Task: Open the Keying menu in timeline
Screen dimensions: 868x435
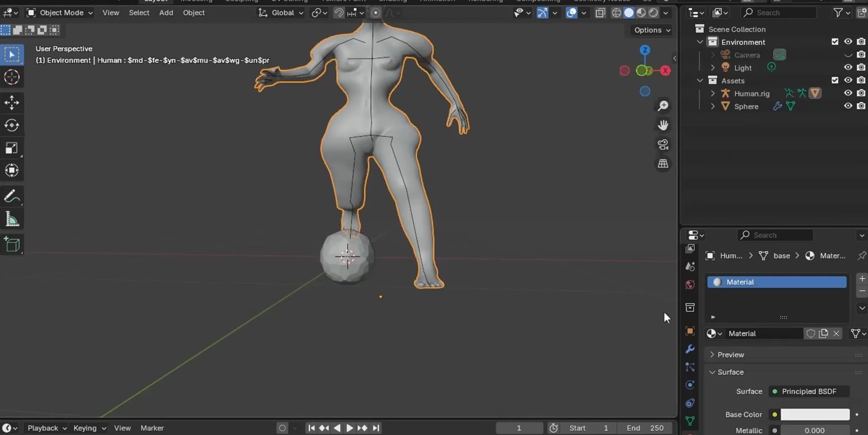Action: click(x=89, y=428)
